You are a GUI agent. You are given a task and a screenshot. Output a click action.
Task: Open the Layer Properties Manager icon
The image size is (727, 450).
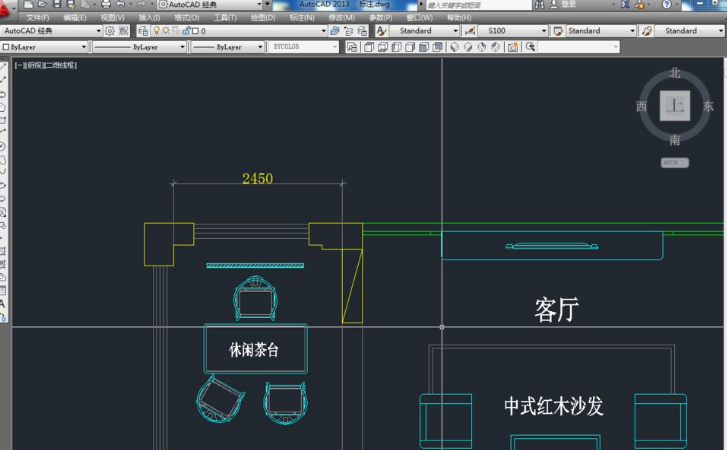143,31
